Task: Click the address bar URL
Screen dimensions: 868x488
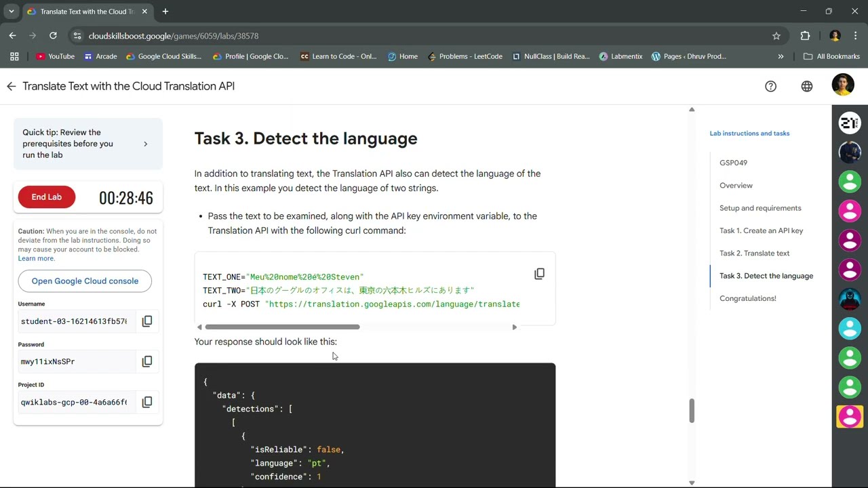Action: [x=174, y=36]
